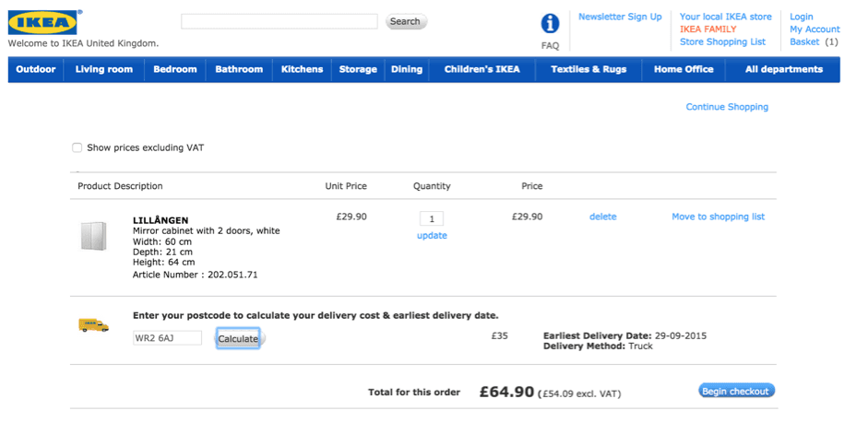Image resolution: width=868 pixels, height=434 pixels.
Task: Open the Home Office menu
Action: tap(684, 69)
